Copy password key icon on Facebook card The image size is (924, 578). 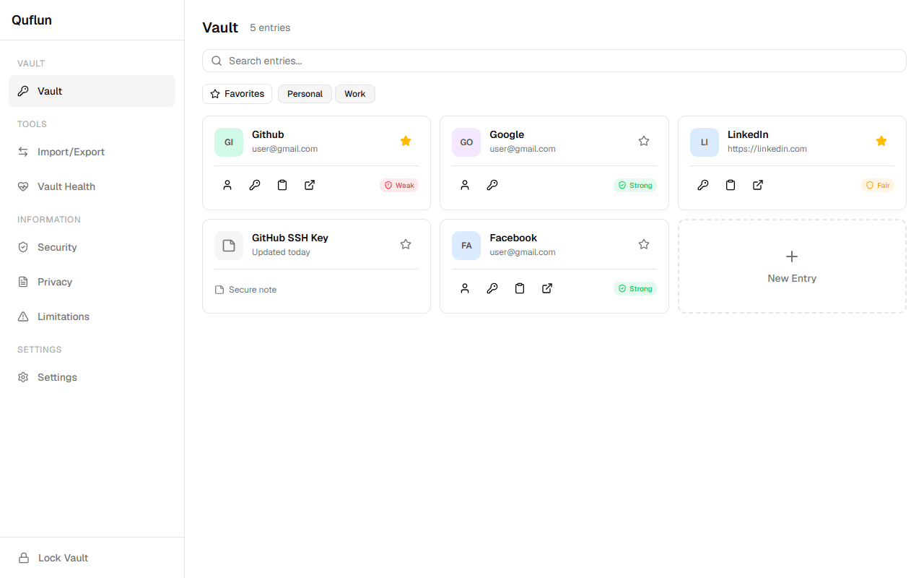(492, 288)
